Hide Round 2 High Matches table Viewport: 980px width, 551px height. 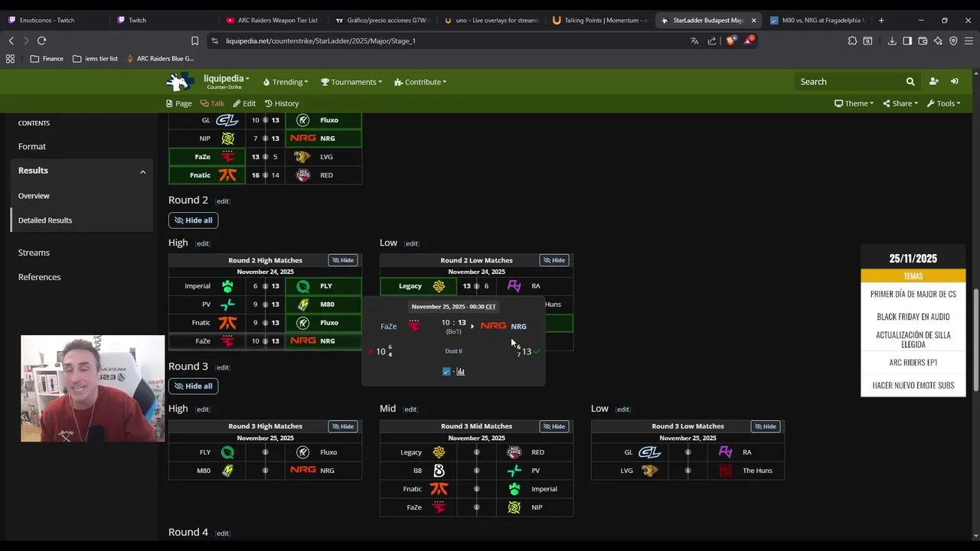[343, 260]
